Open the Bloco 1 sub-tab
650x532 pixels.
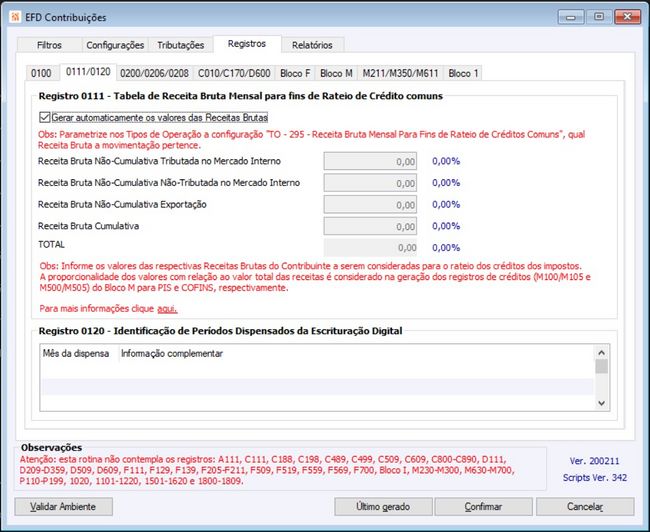pos(463,73)
